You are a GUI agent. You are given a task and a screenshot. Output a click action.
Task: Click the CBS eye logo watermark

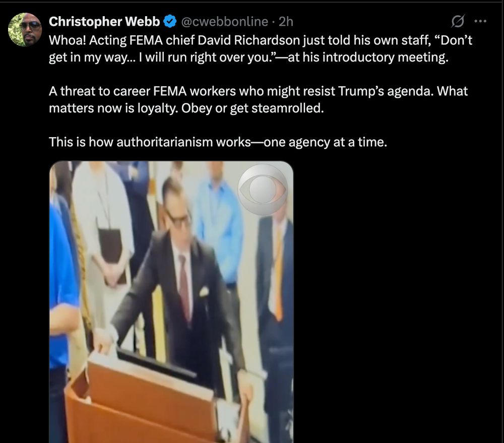263,189
